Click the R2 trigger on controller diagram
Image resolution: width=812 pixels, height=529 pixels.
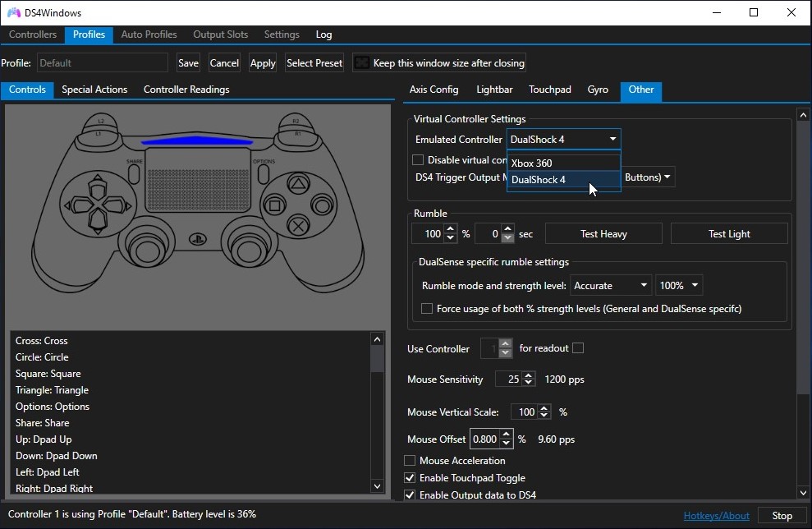296,122
